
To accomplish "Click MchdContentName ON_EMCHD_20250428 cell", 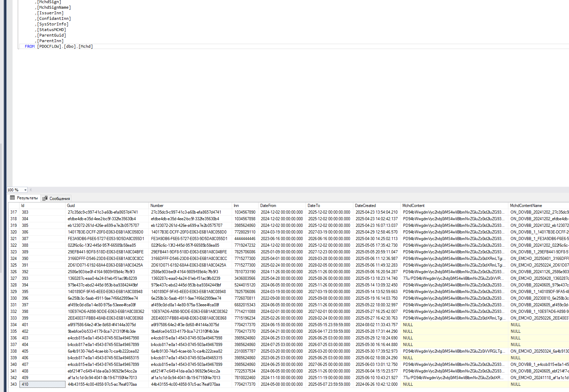I will [539, 278].
